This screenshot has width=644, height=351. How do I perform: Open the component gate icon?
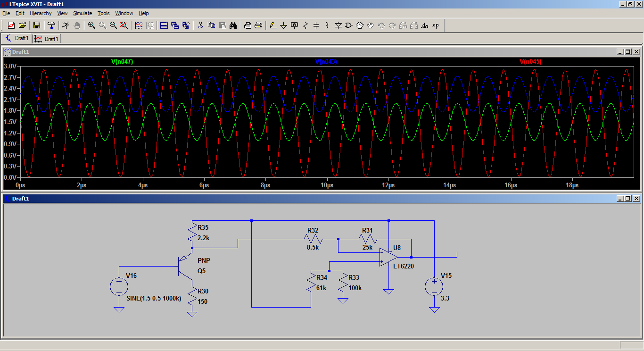(x=349, y=25)
